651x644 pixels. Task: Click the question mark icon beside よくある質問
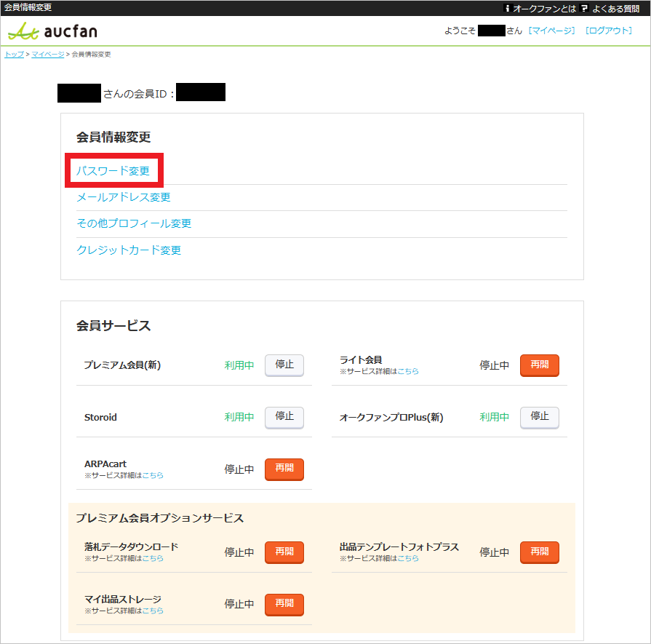coord(585,8)
